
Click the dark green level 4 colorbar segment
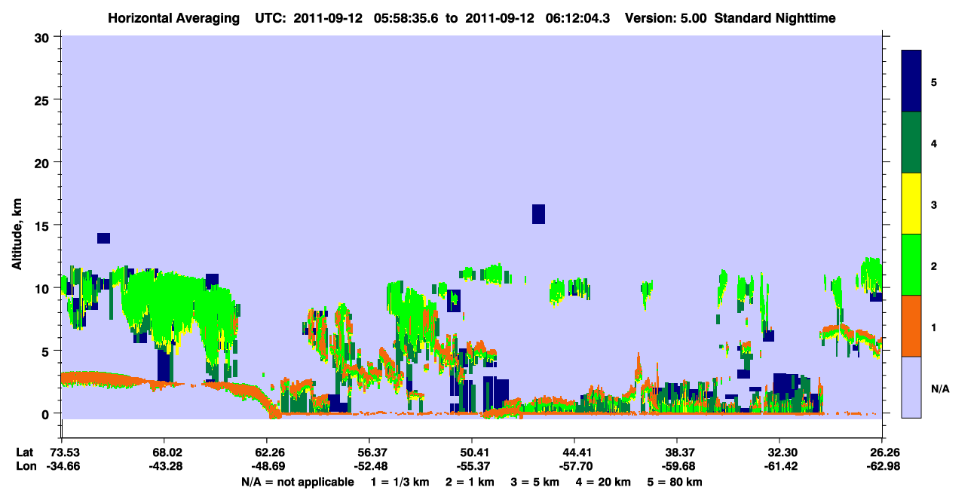pyautogui.click(x=911, y=143)
